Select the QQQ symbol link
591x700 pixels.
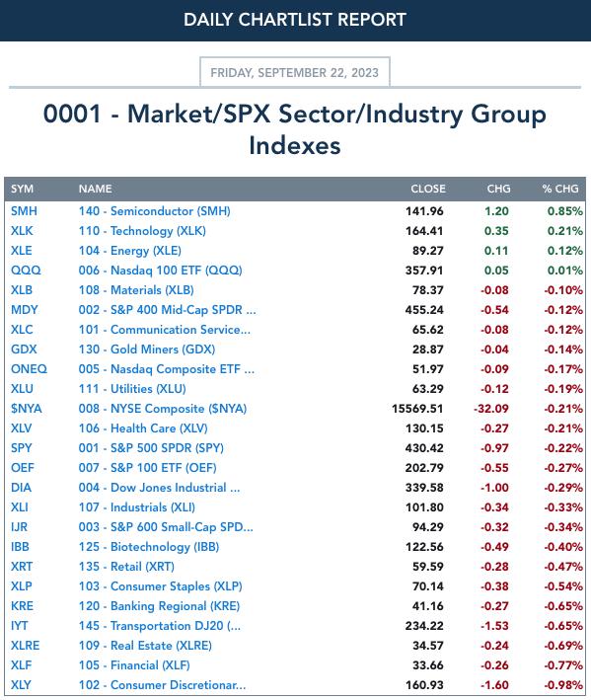click(x=26, y=271)
